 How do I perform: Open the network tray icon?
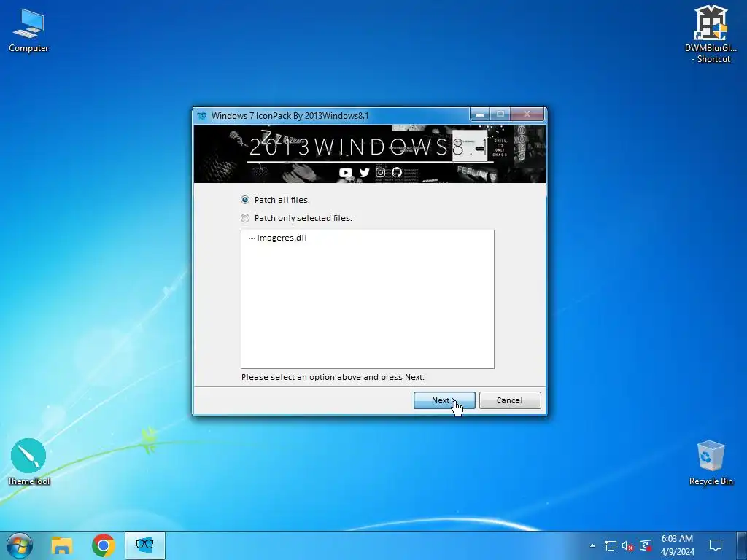coord(611,545)
